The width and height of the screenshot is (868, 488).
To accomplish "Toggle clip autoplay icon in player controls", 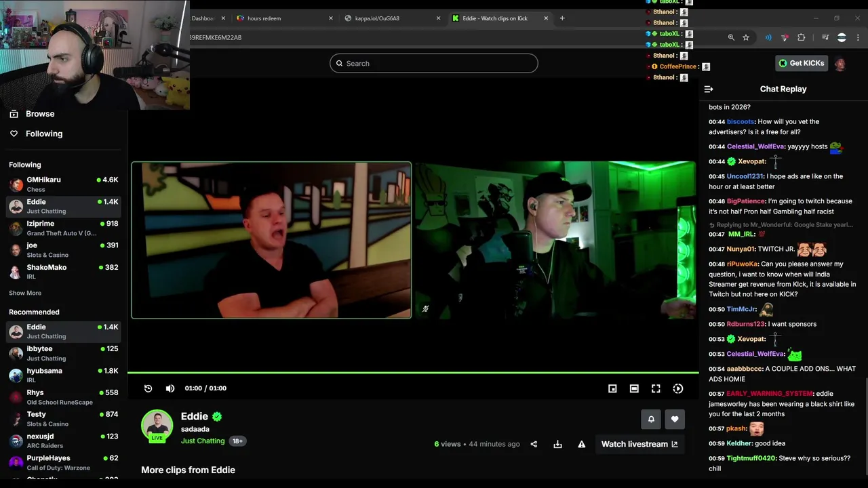I will [678, 388].
